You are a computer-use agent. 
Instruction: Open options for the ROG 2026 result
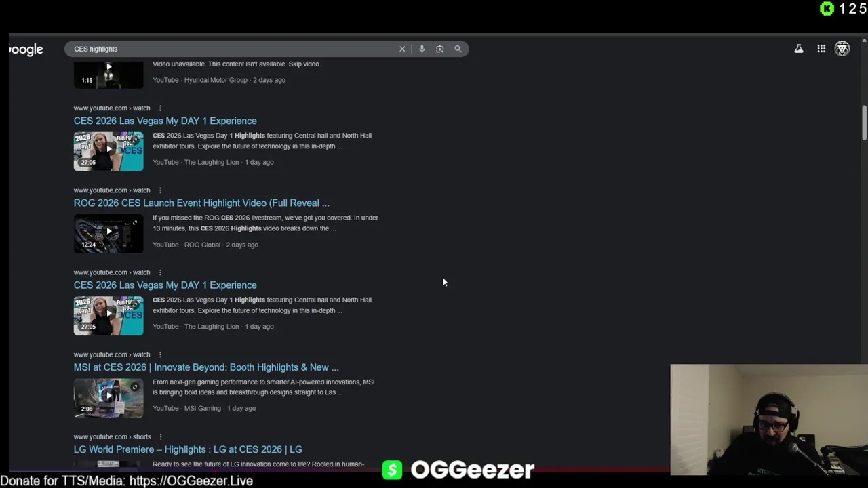[160, 190]
